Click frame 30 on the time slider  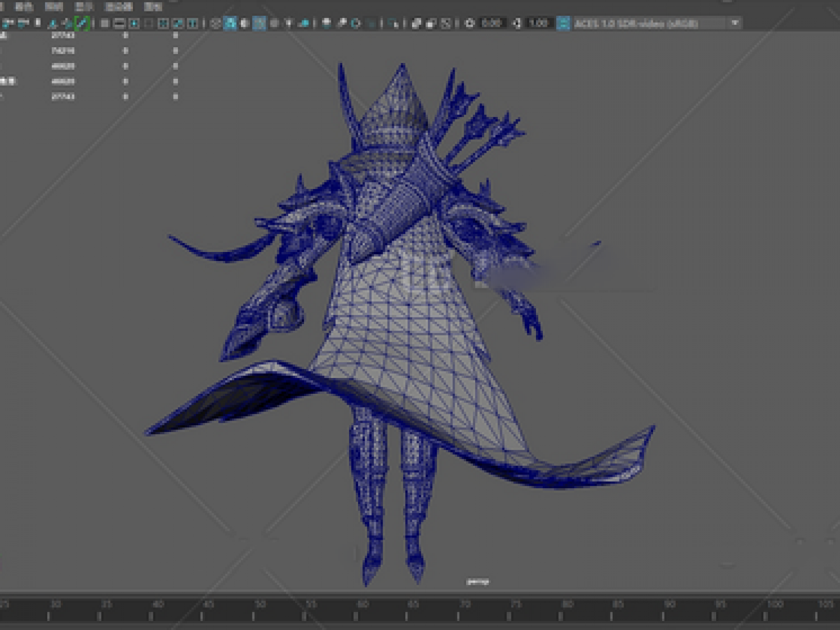pyautogui.click(x=56, y=604)
